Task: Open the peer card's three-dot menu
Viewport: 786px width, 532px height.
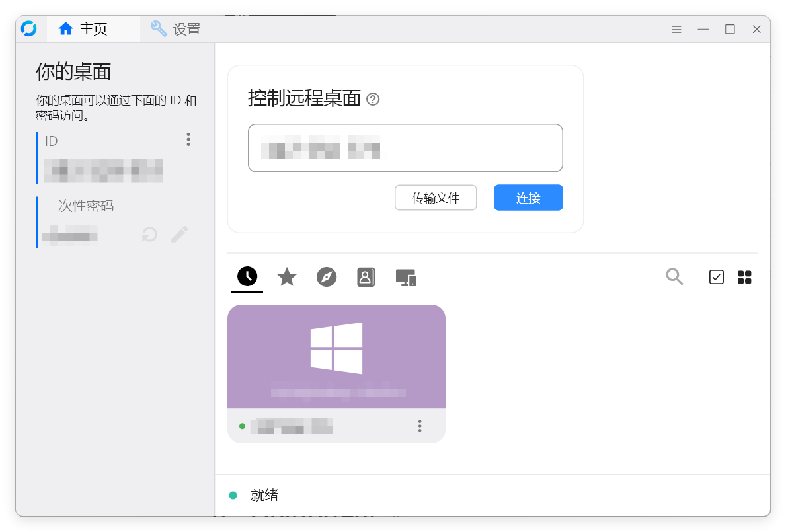Action: [420, 426]
